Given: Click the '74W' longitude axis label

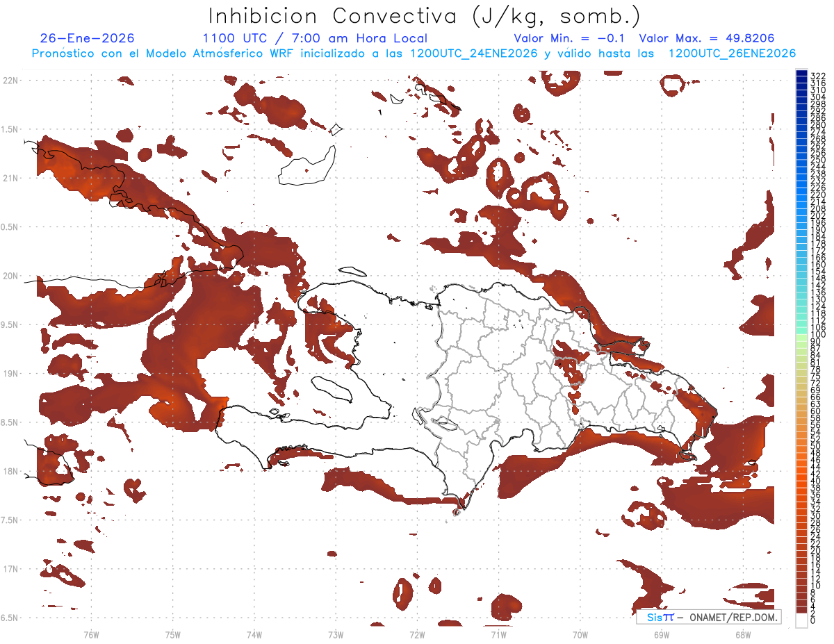Looking at the screenshot, I should click(x=254, y=634).
